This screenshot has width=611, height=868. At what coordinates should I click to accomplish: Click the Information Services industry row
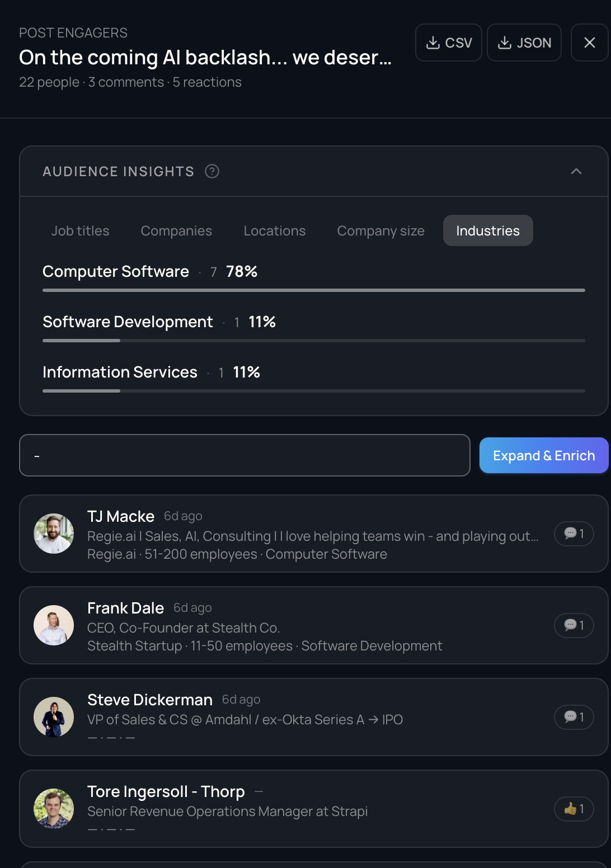click(314, 378)
